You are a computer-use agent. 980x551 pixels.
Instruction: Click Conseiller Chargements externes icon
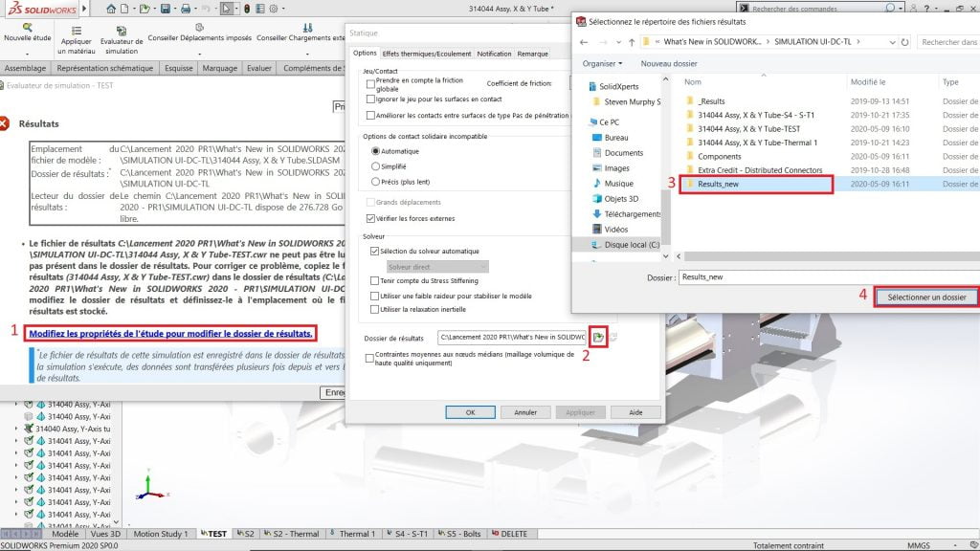(307, 28)
